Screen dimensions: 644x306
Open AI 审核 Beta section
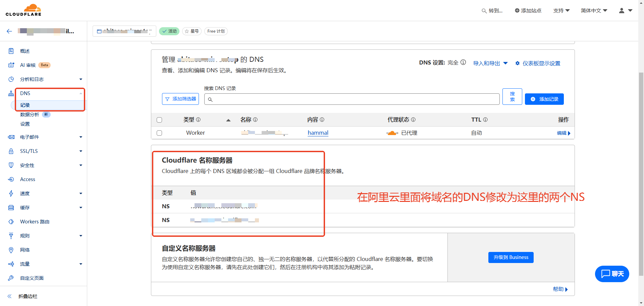click(x=35, y=65)
